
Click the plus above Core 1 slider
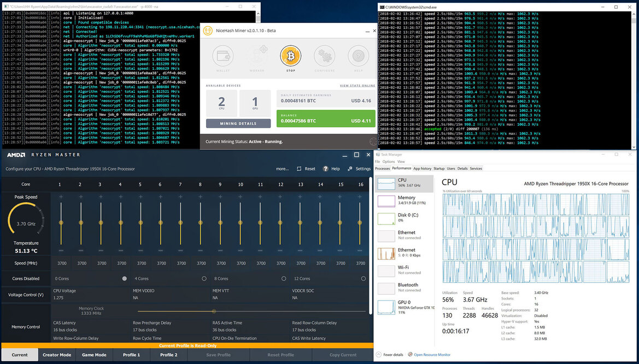(x=61, y=197)
